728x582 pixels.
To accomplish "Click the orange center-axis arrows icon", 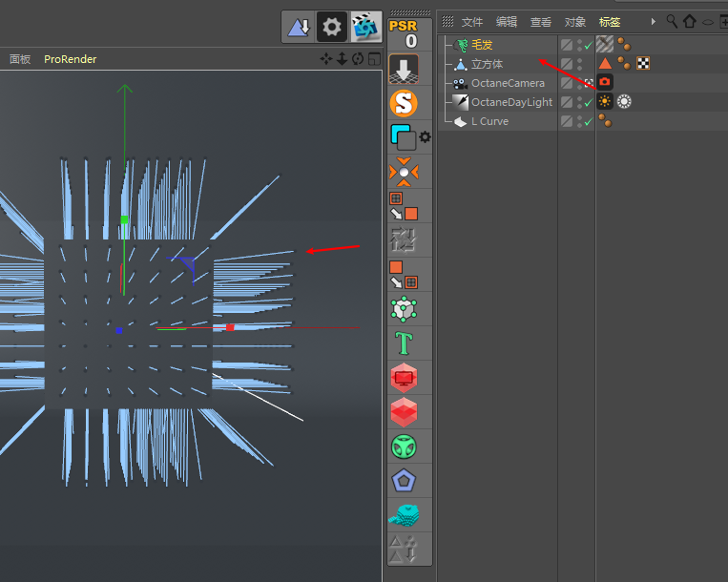I will [x=404, y=172].
